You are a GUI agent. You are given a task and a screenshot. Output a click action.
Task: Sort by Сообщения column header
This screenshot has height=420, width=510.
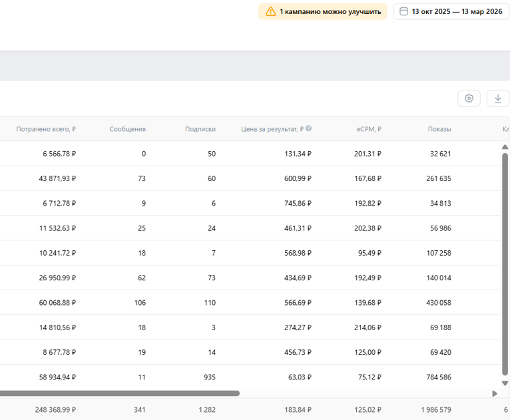(x=128, y=129)
